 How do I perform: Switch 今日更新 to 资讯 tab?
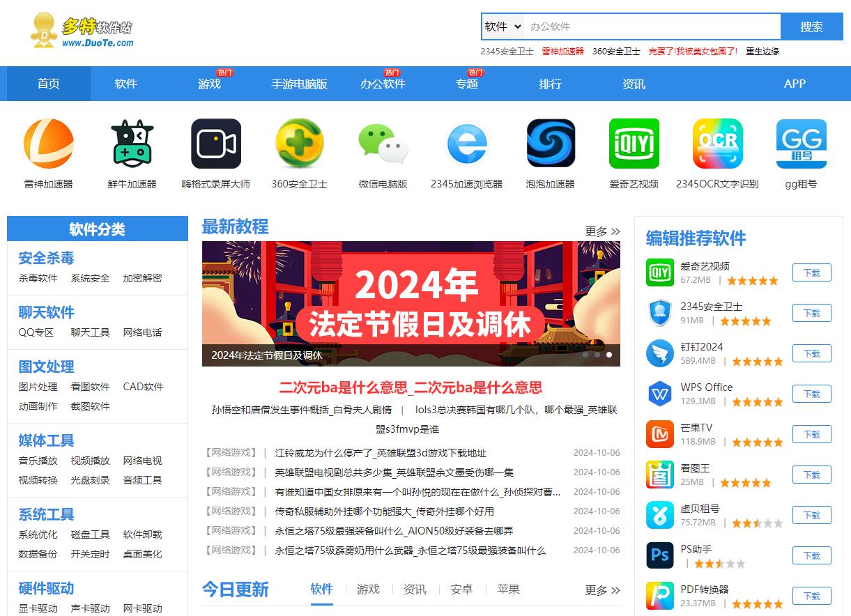click(x=415, y=590)
